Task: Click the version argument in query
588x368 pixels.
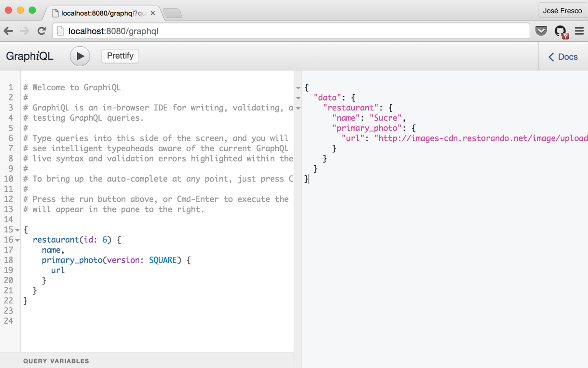Action: (x=123, y=260)
